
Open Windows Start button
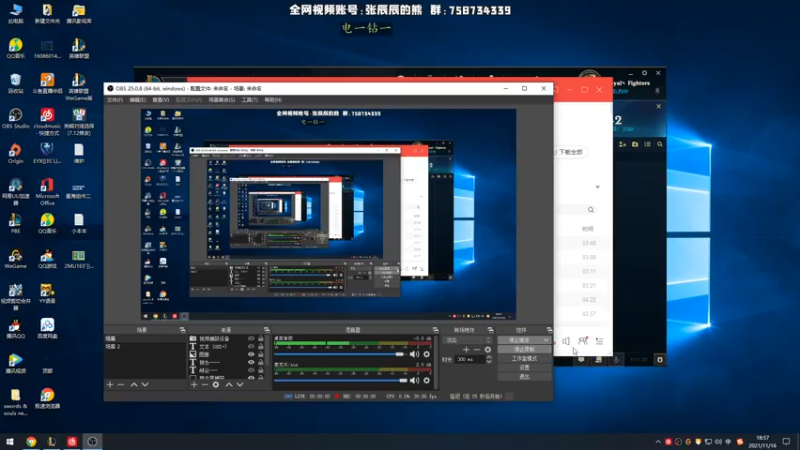point(10,442)
